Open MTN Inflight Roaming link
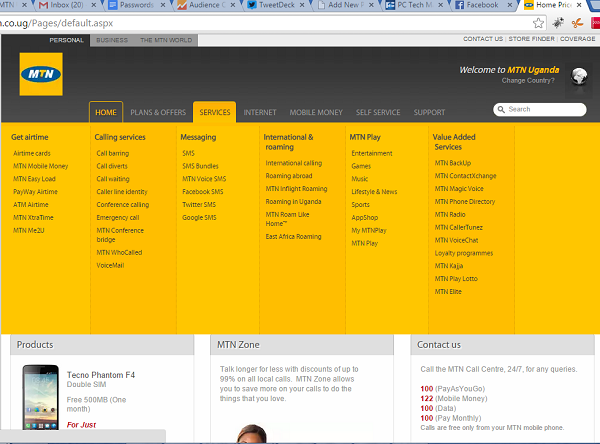The image size is (600, 444). 296,189
